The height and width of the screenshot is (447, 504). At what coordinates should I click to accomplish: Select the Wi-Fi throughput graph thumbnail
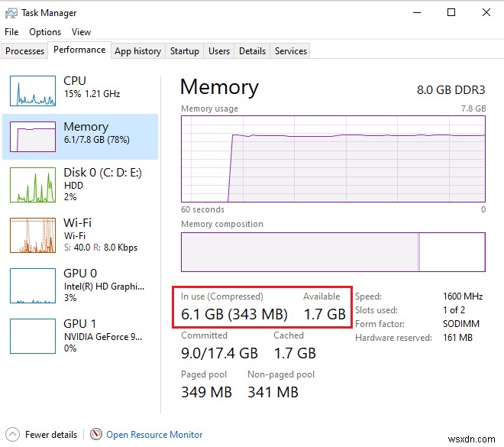[33, 235]
